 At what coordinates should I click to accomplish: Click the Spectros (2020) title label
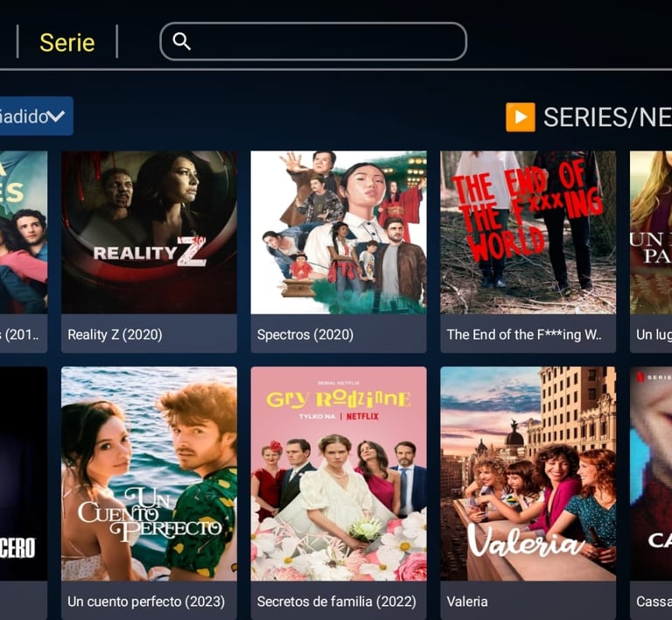305,334
